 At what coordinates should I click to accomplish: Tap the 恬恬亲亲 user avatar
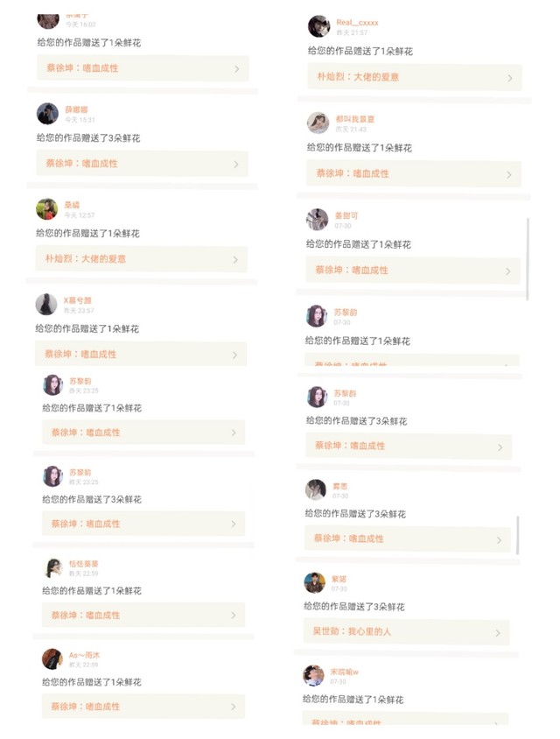coord(53,568)
